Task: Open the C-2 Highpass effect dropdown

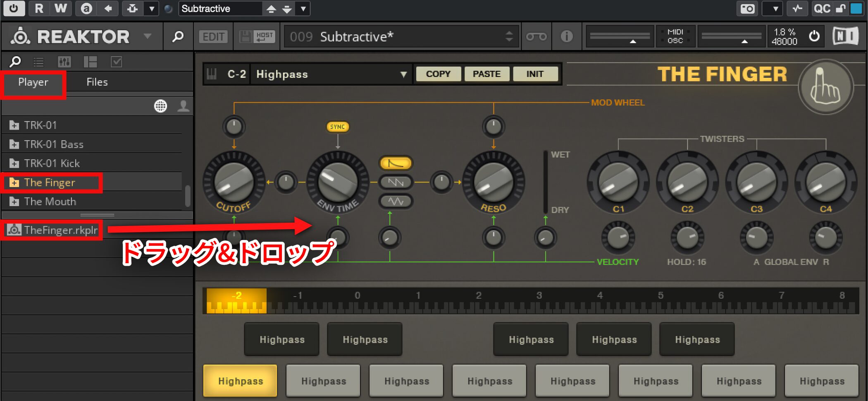Action: pos(331,74)
